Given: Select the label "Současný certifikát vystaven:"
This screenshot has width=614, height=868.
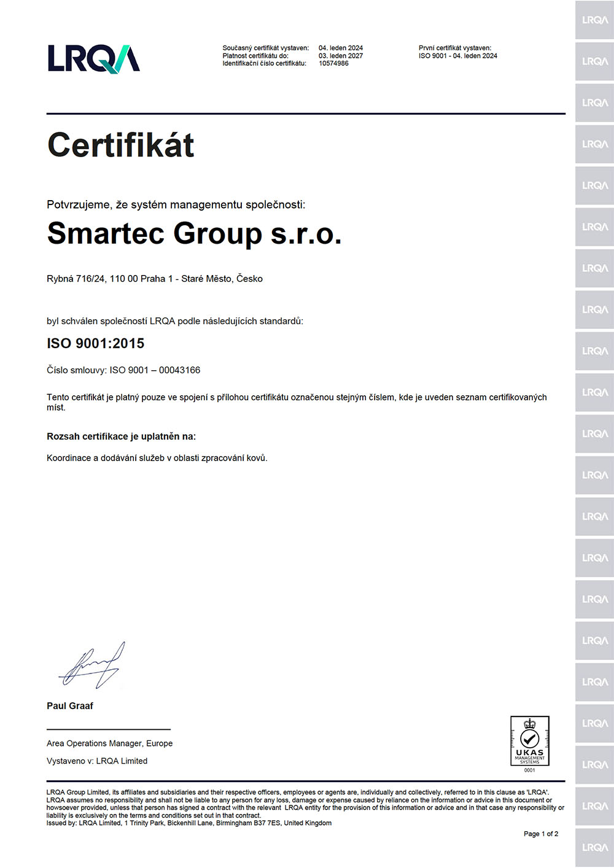Looking at the screenshot, I should pos(266,48).
